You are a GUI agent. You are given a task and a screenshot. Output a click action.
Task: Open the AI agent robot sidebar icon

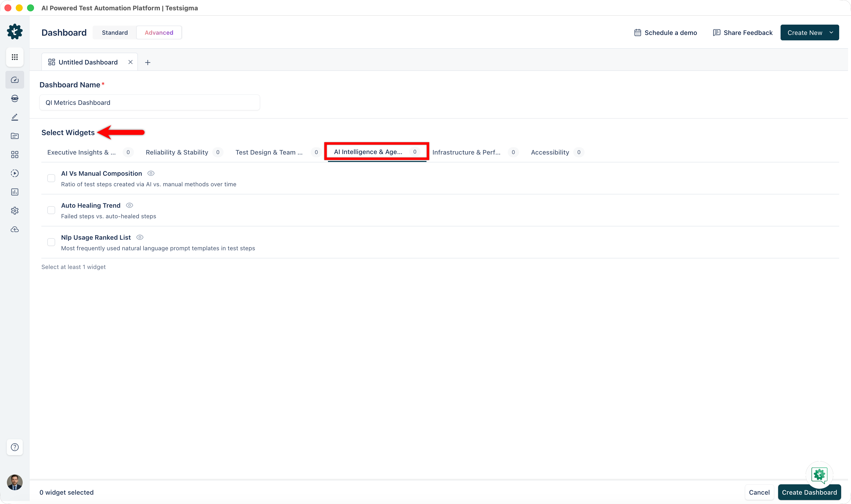click(x=15, y=98)
